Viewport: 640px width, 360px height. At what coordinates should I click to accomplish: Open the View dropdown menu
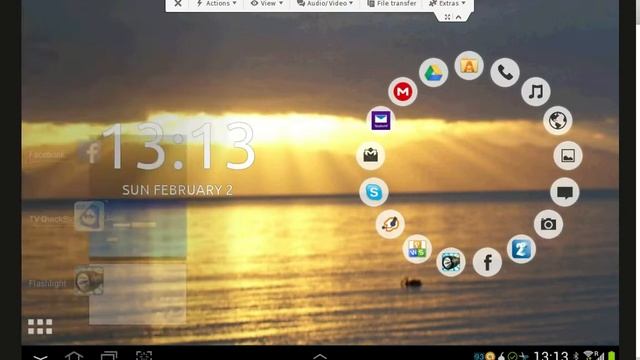point(267,3)
